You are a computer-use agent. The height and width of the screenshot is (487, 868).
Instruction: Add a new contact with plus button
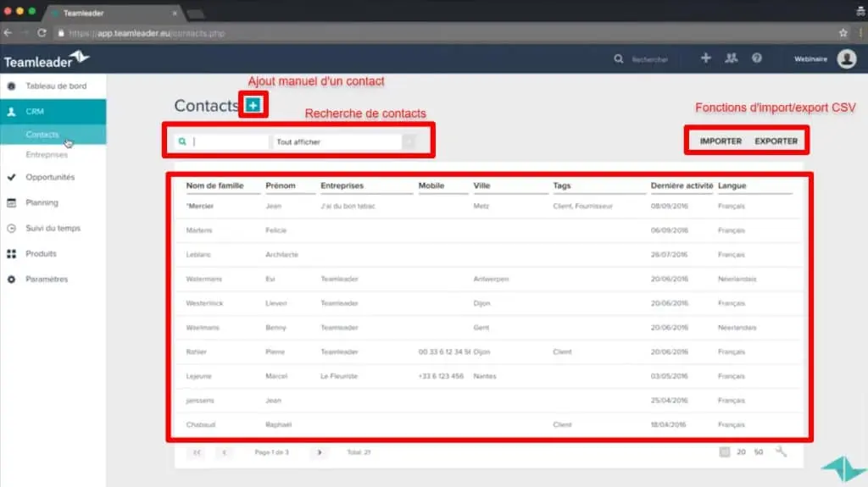(253, 104)
